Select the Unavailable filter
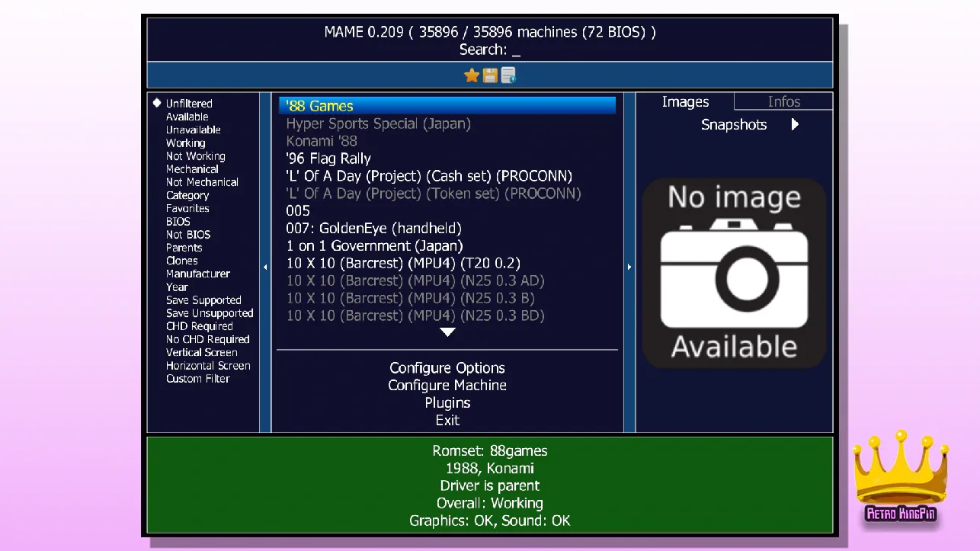Viewport: 980px width, 551px height. [x=193, y=130]
